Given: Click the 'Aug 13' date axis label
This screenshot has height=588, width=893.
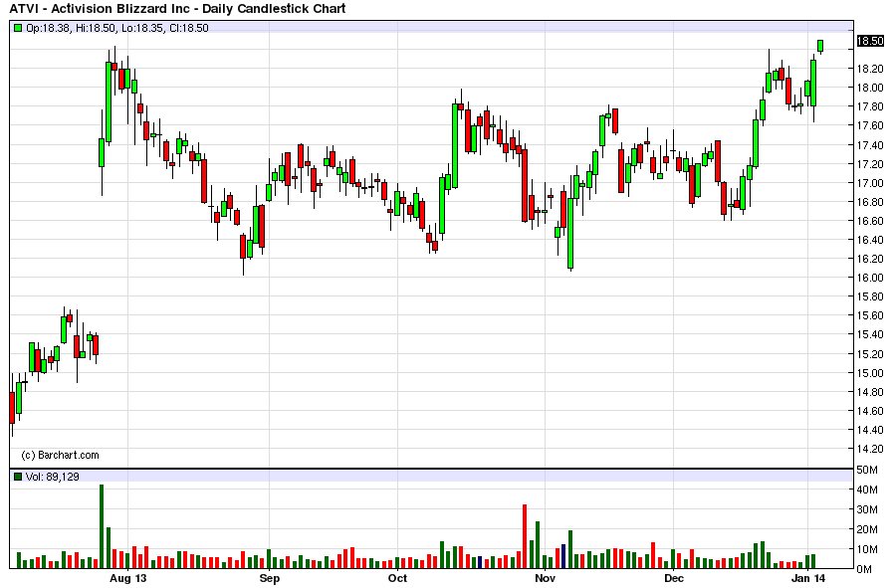Looking at the screenshot, I should click(x=128, y=578).
